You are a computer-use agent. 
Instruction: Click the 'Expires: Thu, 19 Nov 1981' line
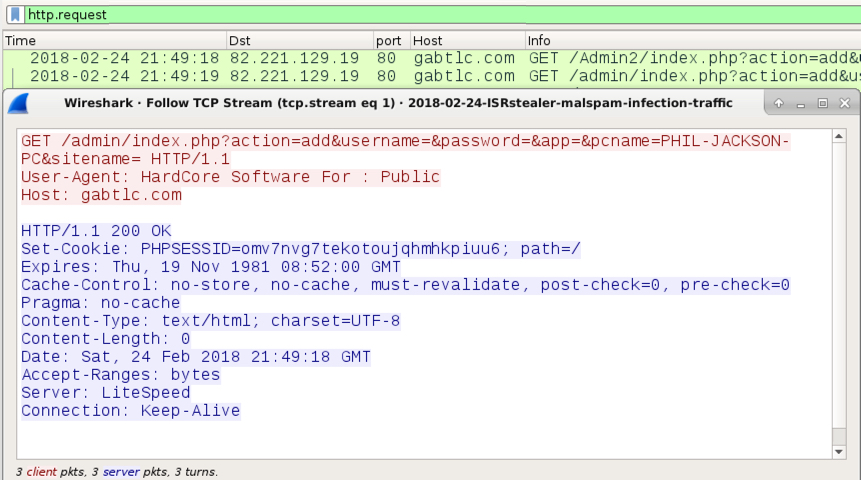pos(211,267)
